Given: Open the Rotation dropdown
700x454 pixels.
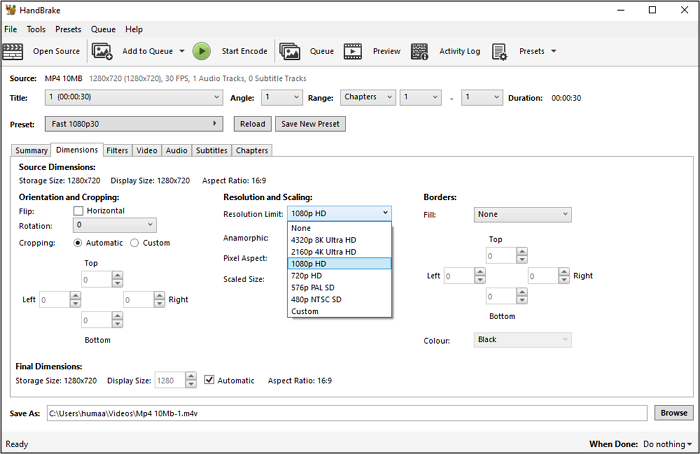Looking at the screenshot, I should [115, 226].
